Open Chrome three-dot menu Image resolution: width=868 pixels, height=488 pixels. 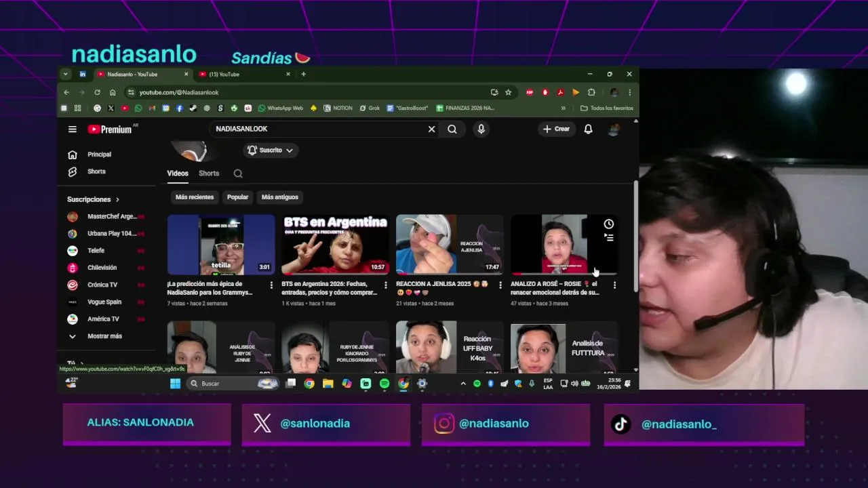(x=629, y=92)
